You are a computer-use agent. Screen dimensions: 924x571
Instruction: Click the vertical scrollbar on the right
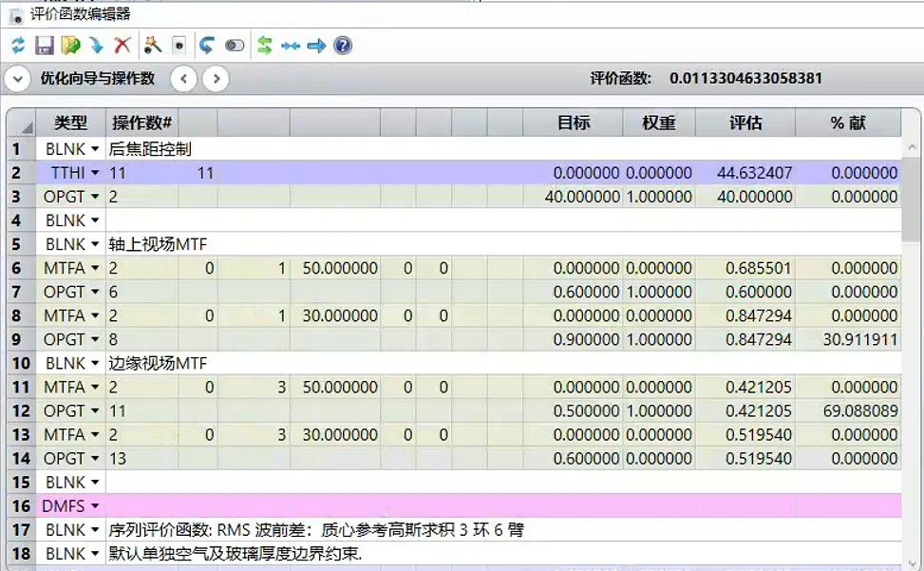[912, 209]
